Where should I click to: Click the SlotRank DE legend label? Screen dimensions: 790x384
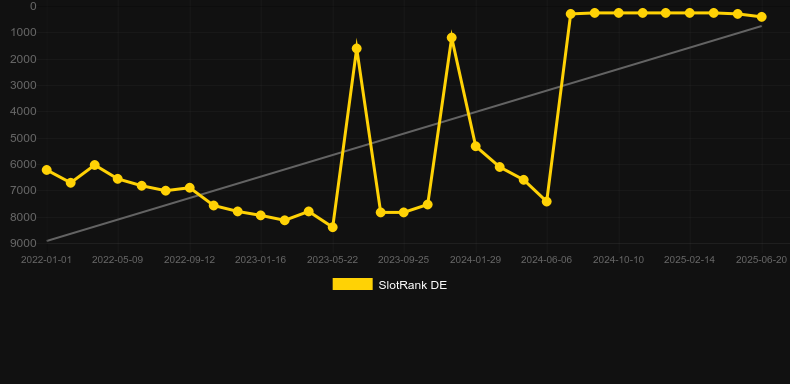[413, 285]
